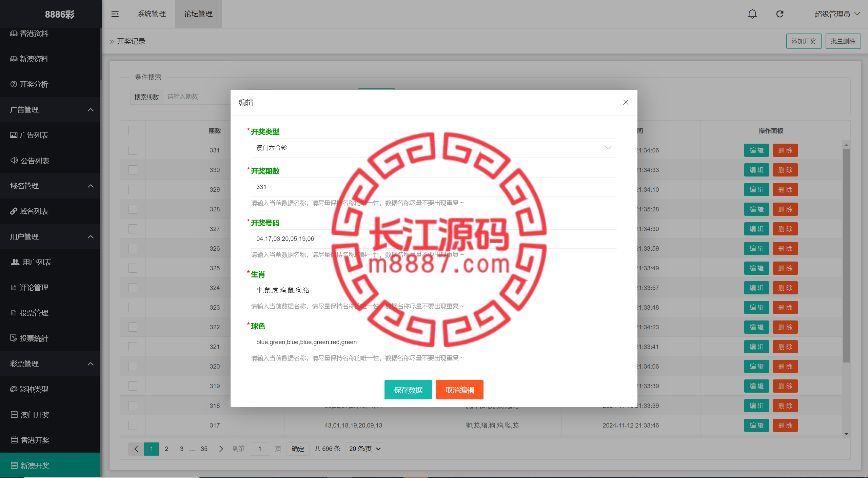Click the table vertical scrollbar thumb

[x=846, y=256]
